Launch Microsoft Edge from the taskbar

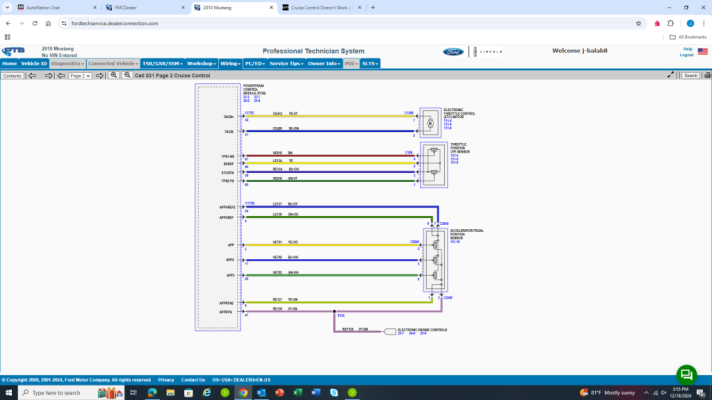click(152, 393)
